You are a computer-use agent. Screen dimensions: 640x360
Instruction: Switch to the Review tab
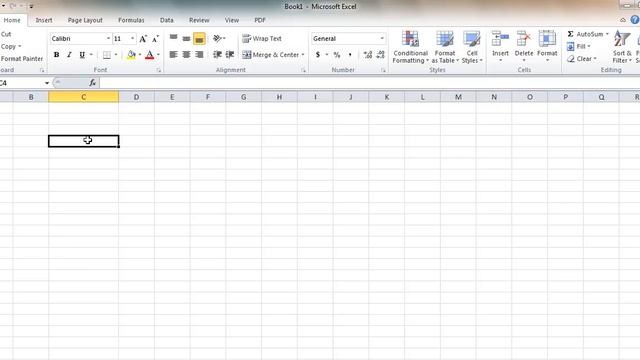pos(199,20)
